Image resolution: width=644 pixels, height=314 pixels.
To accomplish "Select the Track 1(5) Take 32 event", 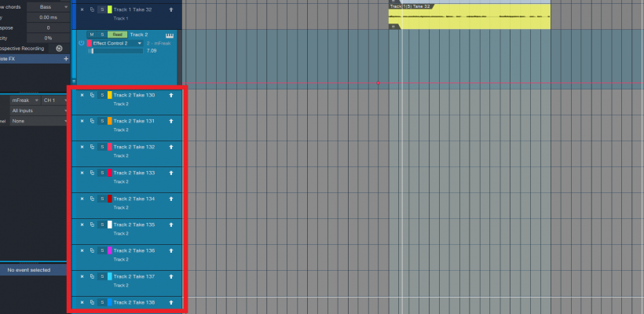I will 470,16.
